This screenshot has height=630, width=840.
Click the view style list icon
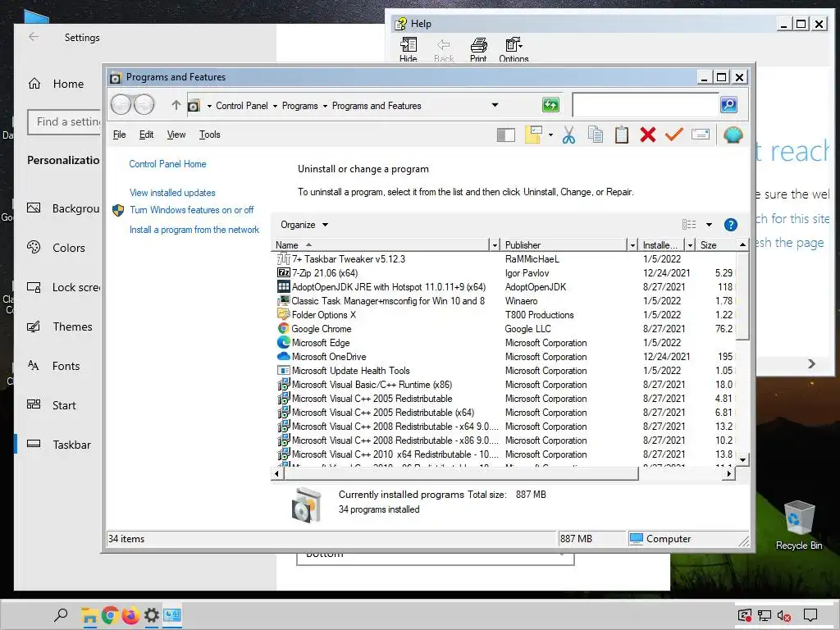(689, 225)
